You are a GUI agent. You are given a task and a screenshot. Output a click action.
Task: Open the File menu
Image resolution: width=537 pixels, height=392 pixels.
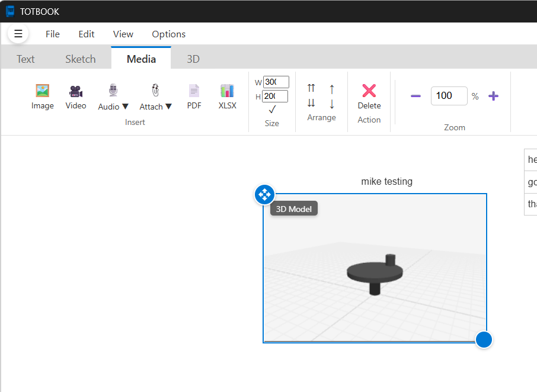(52, 34)
